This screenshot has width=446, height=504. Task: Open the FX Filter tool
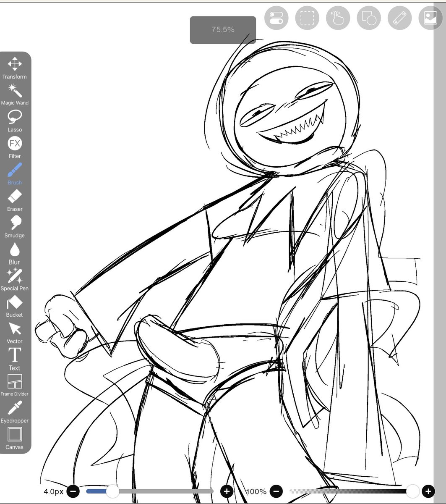(15, 147)
